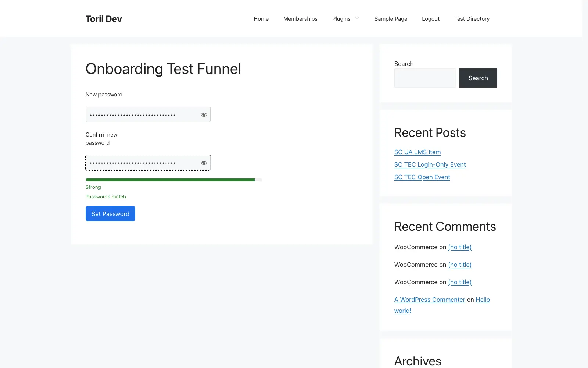This screenshot has height=368, width=588.
Task: Open the third (no title) comment link
Action: click(460, 282)
